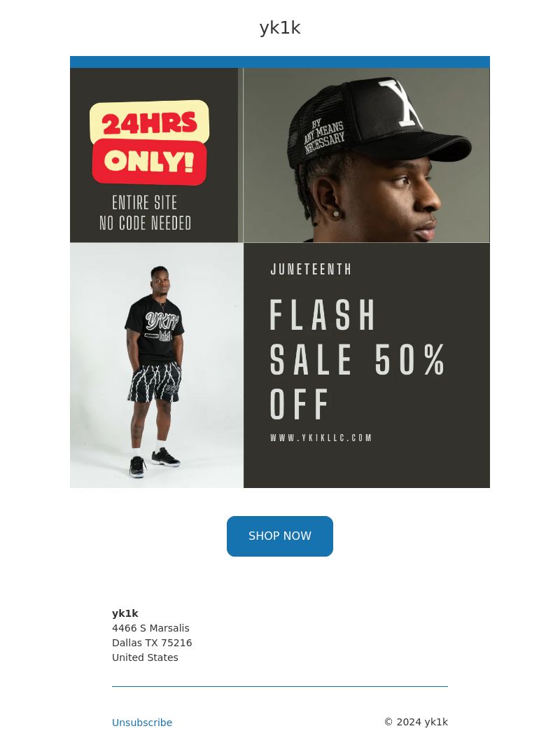Click the bold yk1k footer name
Viewport: 560px width, 752px height.
(x=125, y=613)
